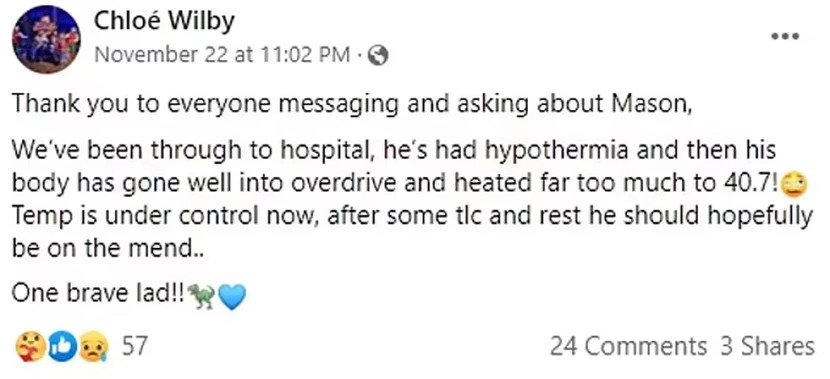Open the November 22 at 11:02 PM timestamp

click(222, 55)
